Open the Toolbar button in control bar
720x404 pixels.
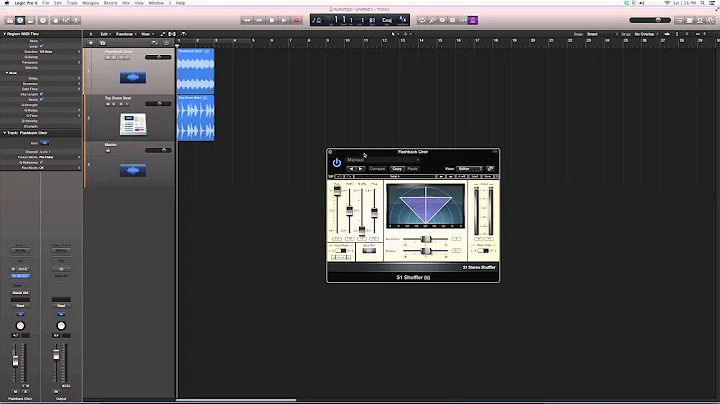(30, 20)
